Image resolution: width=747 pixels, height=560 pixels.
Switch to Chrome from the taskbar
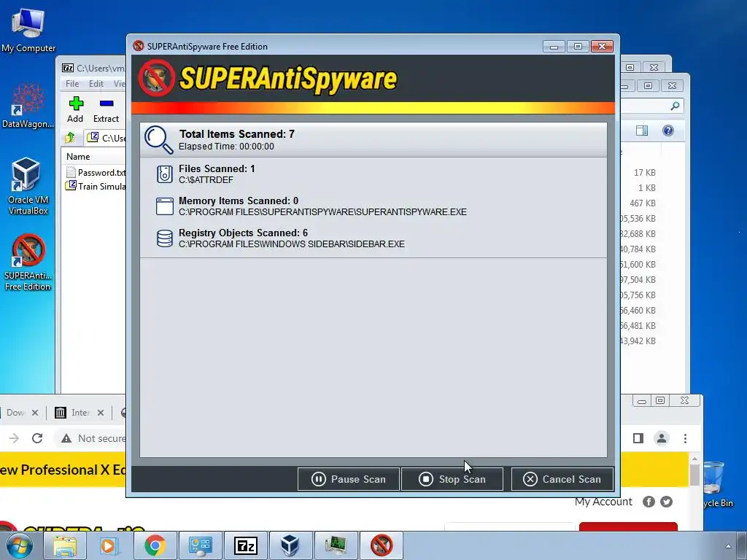155,545
